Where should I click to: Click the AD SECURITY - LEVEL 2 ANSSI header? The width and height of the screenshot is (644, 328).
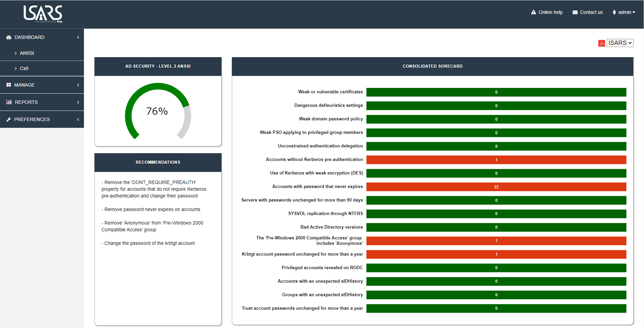tap(158, 66)
